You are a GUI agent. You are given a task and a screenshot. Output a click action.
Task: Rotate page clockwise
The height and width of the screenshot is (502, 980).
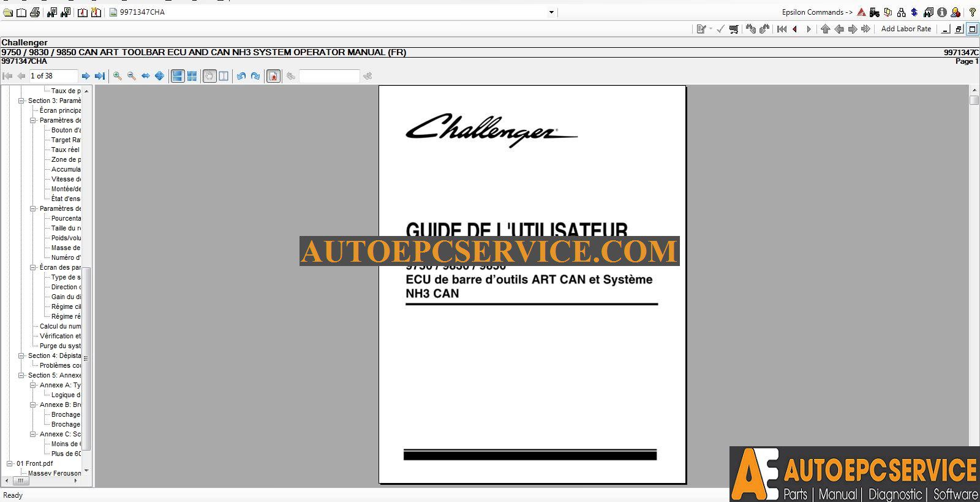tap(255, 76)
